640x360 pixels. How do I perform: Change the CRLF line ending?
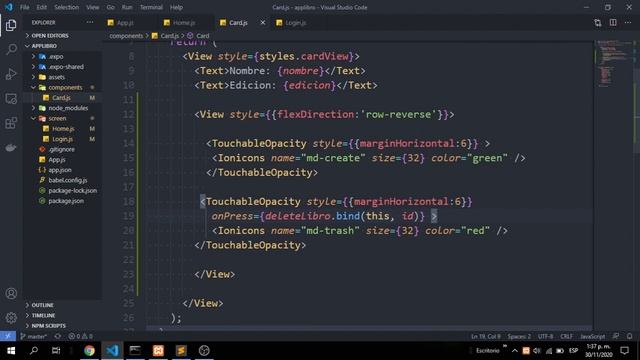coord(566,336)
